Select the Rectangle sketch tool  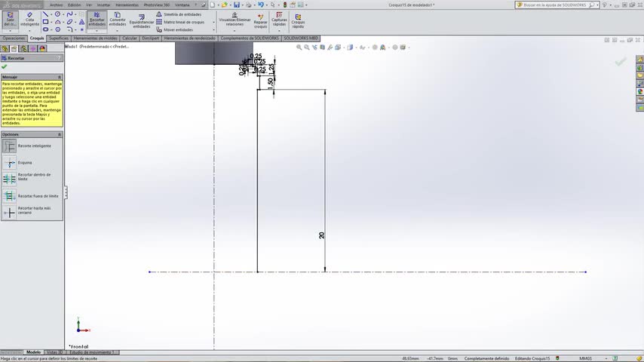[x=45, y=22]
